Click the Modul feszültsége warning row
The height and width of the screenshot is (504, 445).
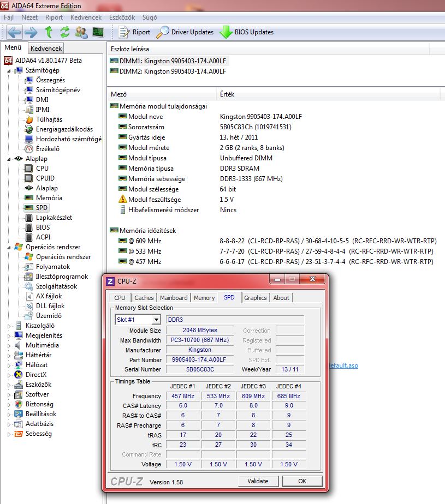click(x=176, y=199)
